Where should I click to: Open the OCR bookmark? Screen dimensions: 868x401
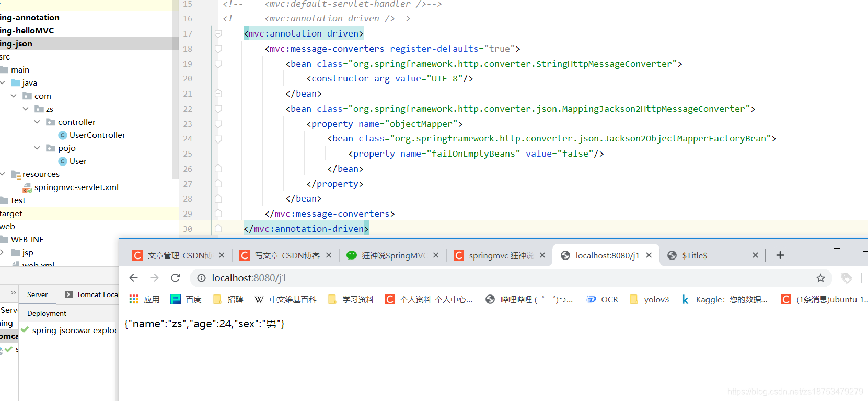[602, 299]
